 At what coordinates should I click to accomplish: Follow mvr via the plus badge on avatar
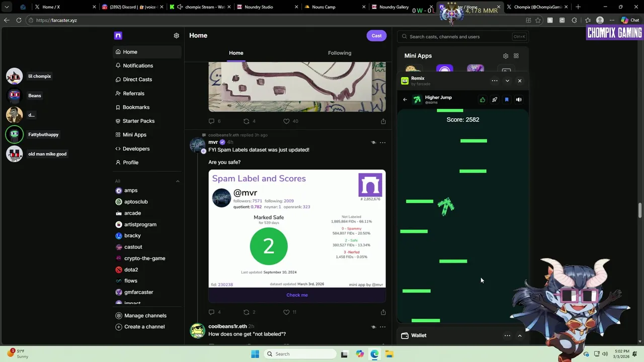[x=203, y=151]
